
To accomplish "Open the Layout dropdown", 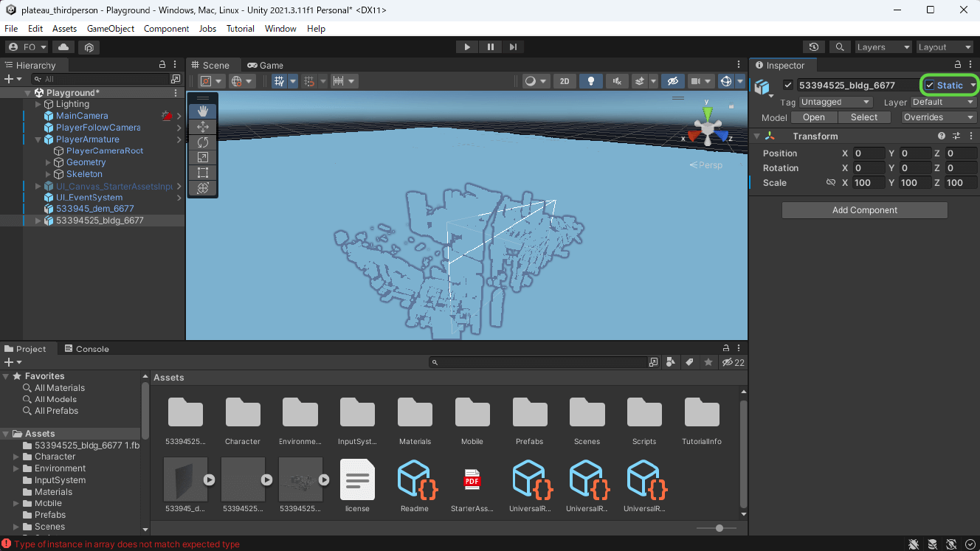I will tap(945, 47).
